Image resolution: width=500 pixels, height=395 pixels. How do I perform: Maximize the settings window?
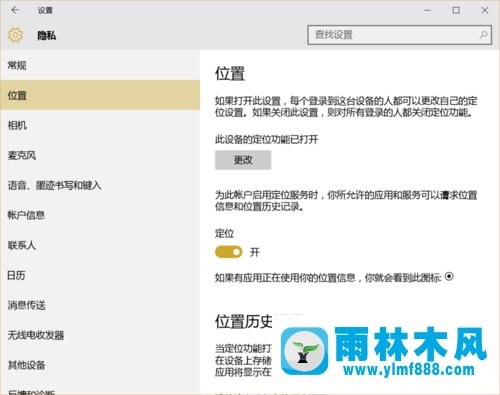tap(456, 10)
